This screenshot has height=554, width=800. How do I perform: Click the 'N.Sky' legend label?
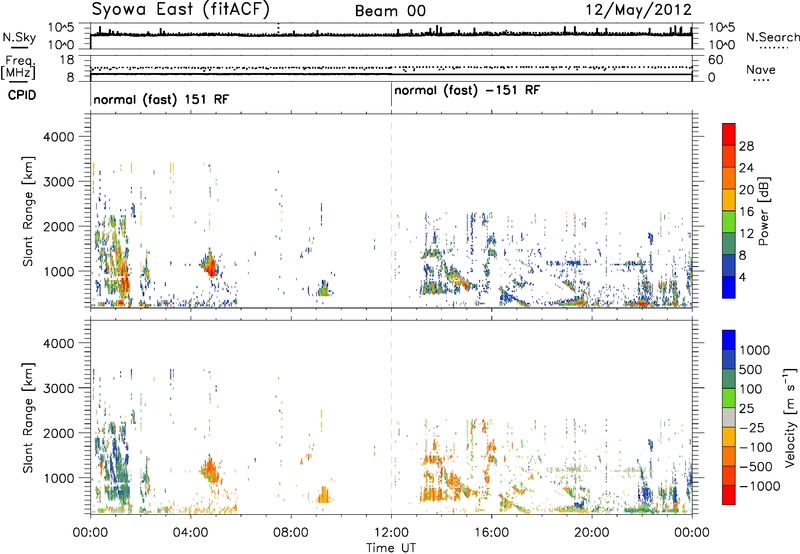coord(19,37)
